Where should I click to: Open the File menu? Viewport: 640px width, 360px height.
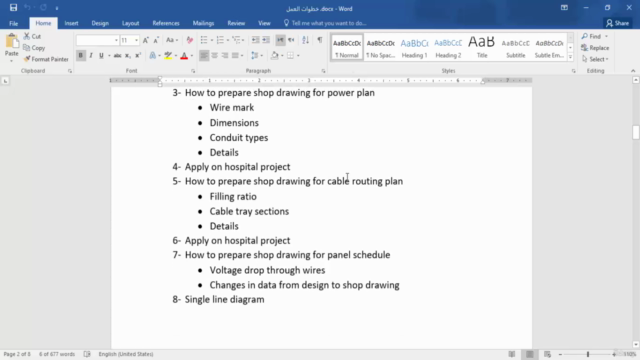click(13, 23)
